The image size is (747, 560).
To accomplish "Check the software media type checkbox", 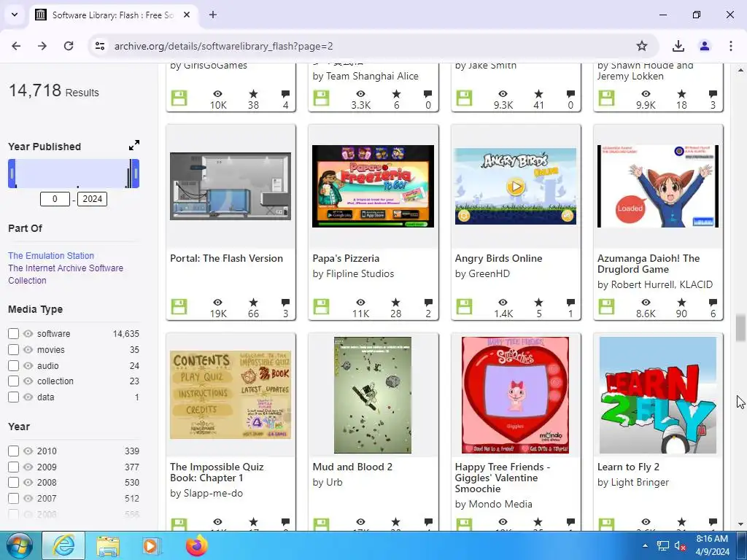I will point(13,334).
